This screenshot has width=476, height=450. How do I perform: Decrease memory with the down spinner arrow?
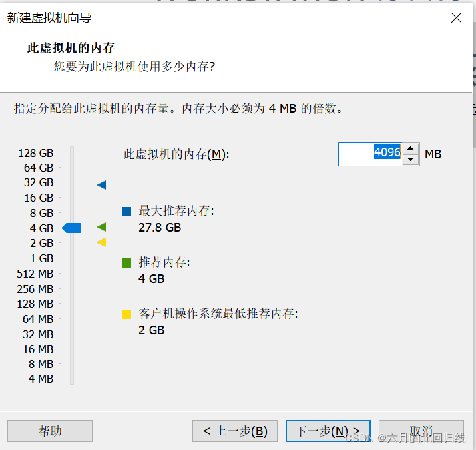411,159
